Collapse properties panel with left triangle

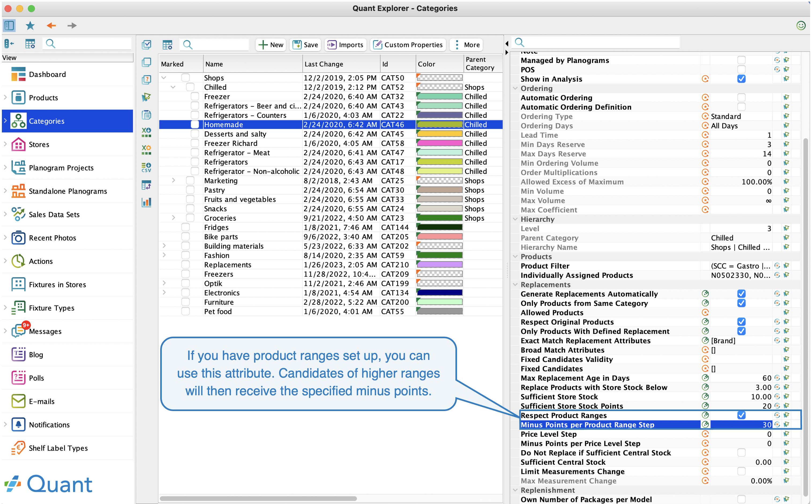pyautogui.click(x=507, y=43)
